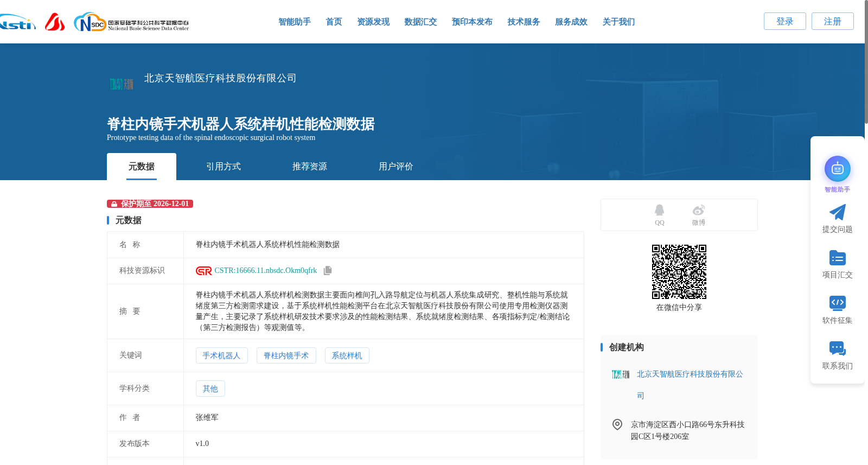Open 技术服务 navigation item
Viewport: 868px width, 465px height.
coord(524,22)
